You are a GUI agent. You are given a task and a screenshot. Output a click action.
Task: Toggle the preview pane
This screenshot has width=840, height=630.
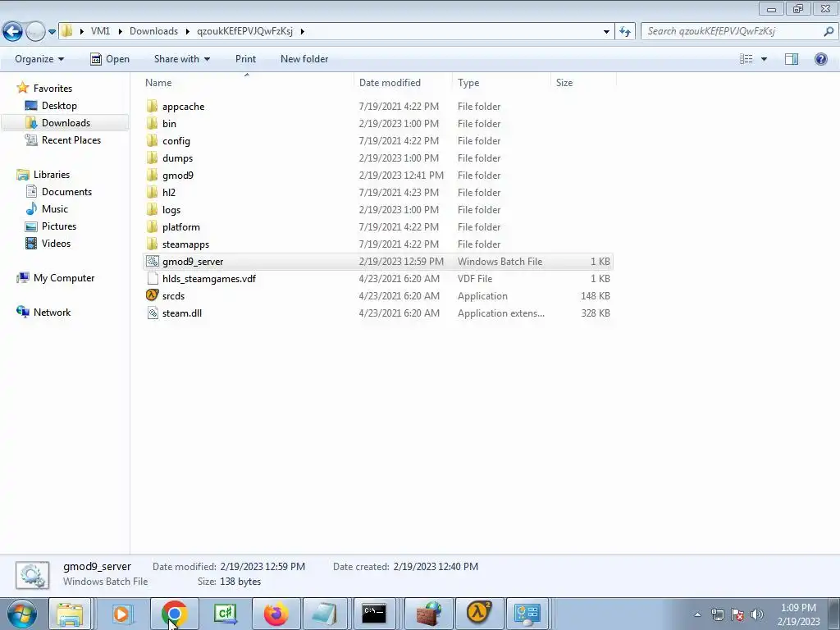point(792,59)
